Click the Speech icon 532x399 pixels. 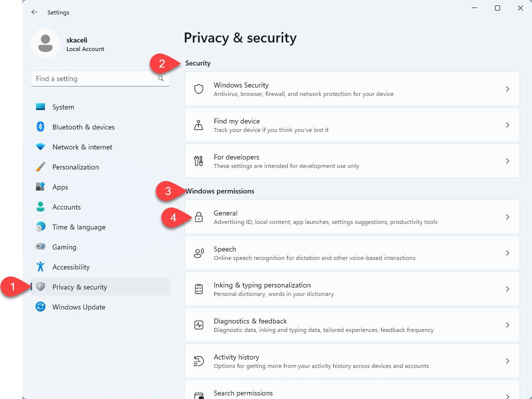199,253
